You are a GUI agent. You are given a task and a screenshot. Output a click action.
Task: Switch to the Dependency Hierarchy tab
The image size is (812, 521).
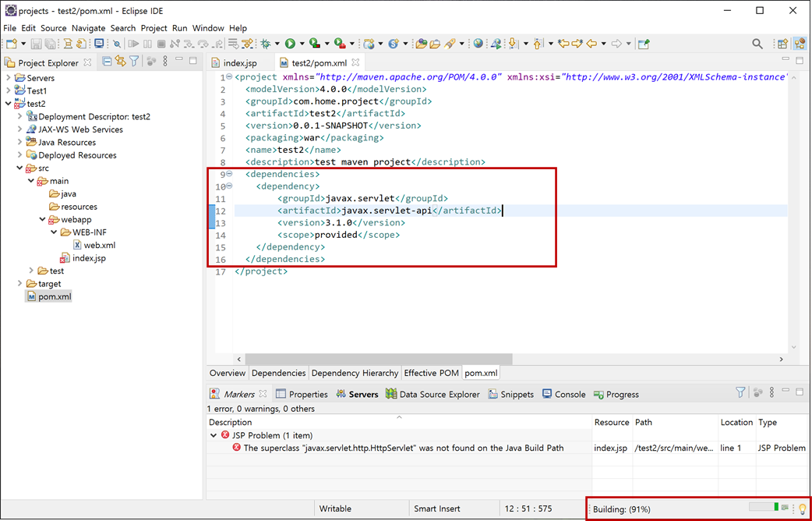point(355,373)
